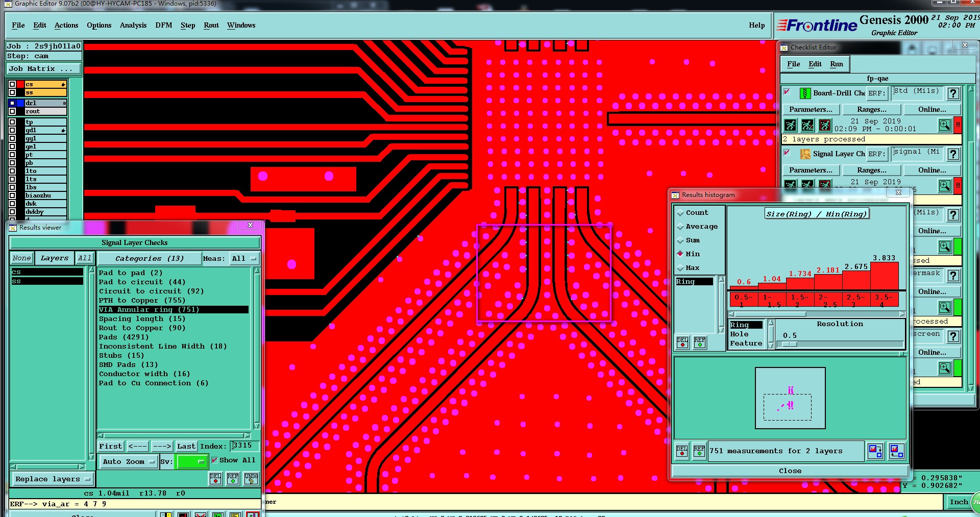Click Ranges button for Signal Layer Checks
The width and height of the screenshot is (980, 517).
(872, 170)
